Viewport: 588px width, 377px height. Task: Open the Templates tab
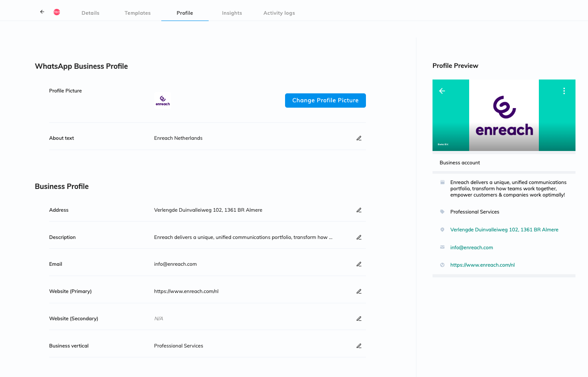pos(138,13)
